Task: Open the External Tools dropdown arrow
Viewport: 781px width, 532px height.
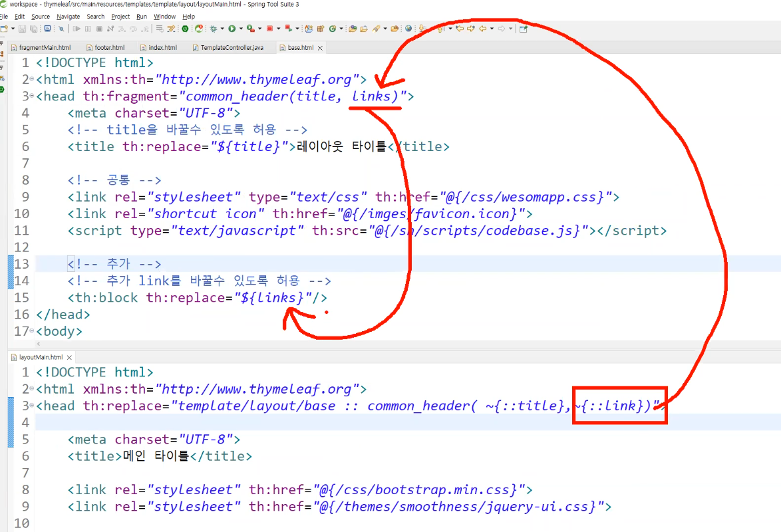Action: click(259, 29)
